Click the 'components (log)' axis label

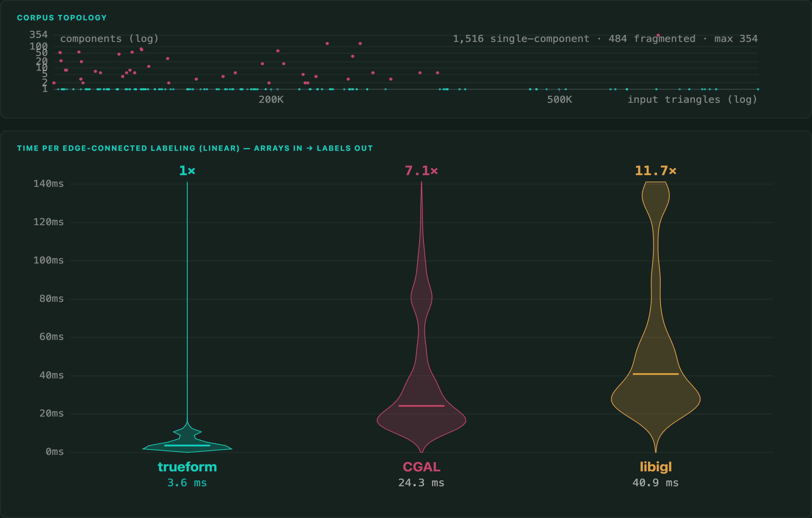[109, 39]
